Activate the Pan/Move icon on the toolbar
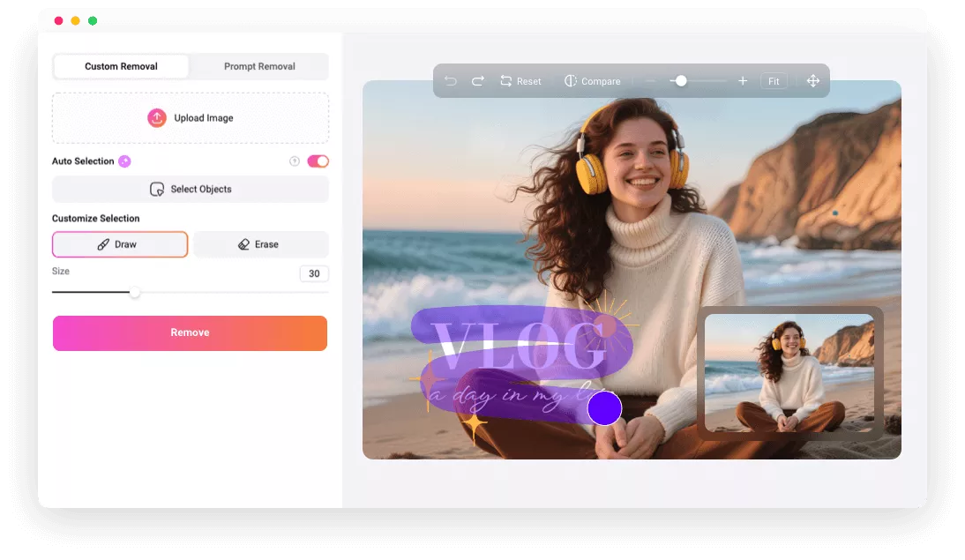Viewport: 965px width, 560px height. point(812,80)
